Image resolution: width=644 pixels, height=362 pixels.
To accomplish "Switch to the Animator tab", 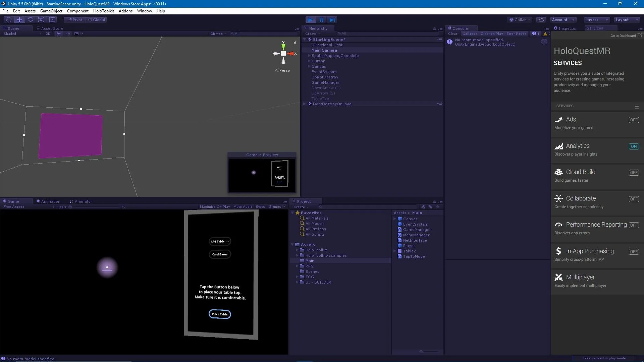I will point(80,201).
